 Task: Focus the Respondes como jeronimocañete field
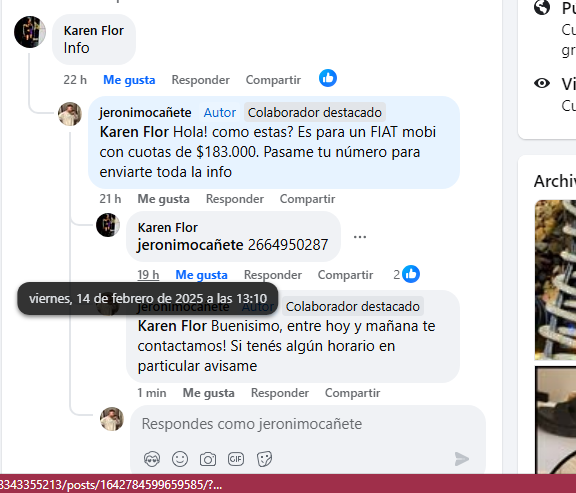point(308,424)
